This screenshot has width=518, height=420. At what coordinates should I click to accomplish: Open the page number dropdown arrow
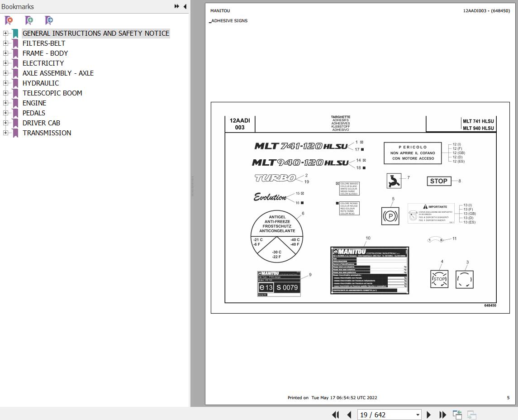pos(418,415)
